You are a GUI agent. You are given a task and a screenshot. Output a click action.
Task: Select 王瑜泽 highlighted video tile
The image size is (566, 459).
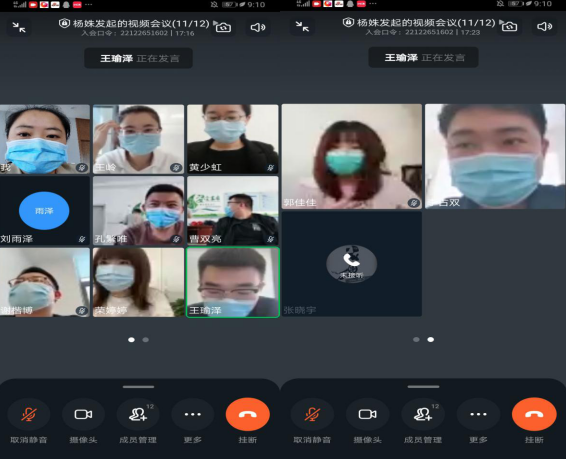tap(233, 282)
